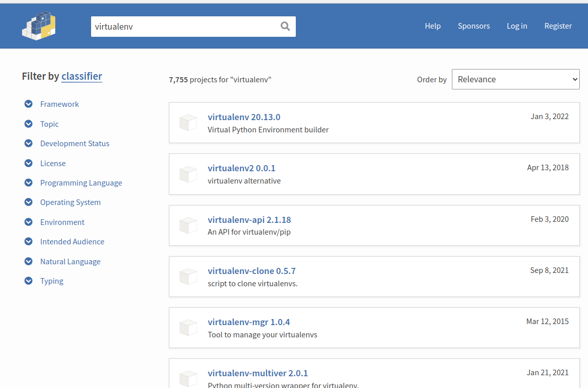Click the 'Virtual Python Environment builder' description

pos(268,129)
